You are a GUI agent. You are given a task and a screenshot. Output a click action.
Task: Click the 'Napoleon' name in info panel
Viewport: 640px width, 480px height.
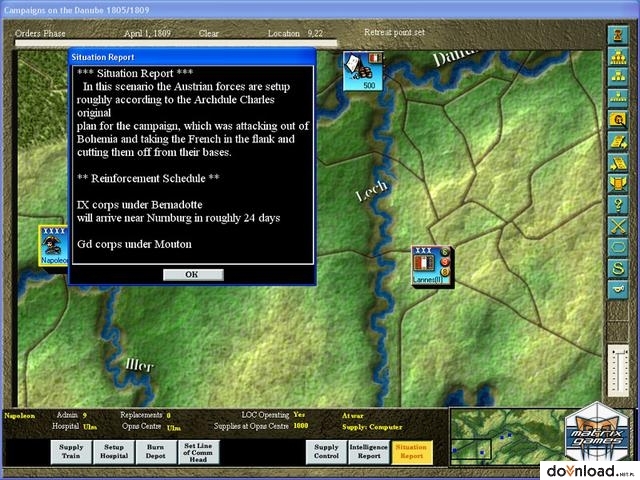pos(20,416)
